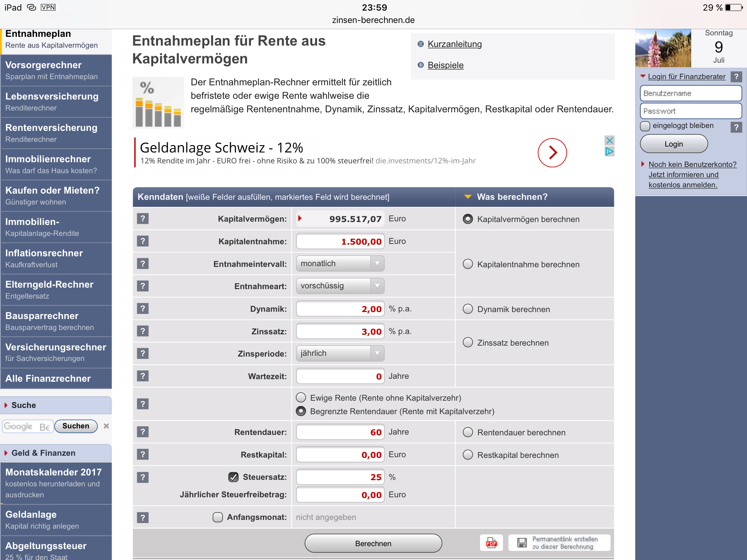The height and width of the screenshot is (560, 747).
Task: Open the Entnahmeintervall monatlich dropdown
Action: point(340,264)
